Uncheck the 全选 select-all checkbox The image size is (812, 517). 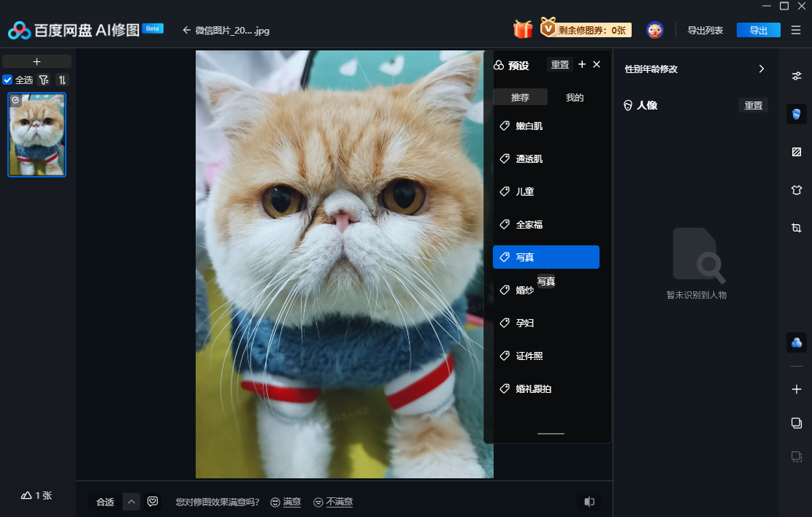[7, 80]
